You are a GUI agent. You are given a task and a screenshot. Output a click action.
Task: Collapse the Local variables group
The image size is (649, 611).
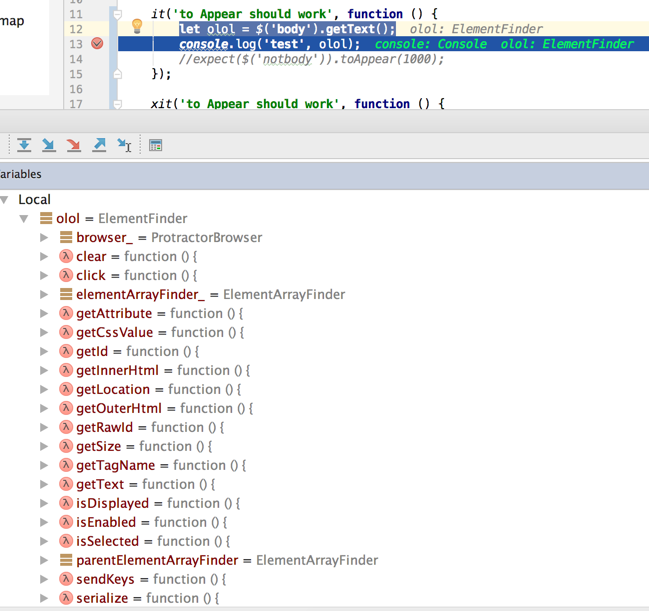pos(6,200)
